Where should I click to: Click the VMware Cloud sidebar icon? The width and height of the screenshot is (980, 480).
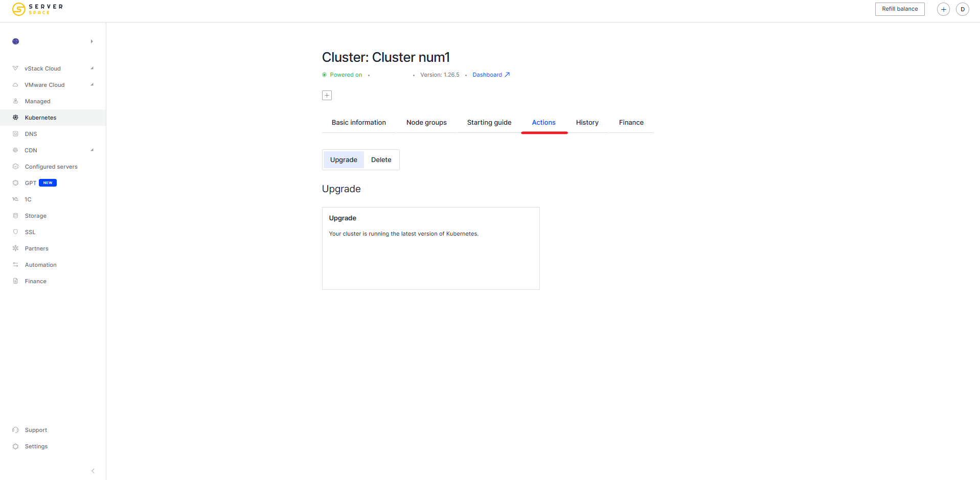[x=15, y=85]
